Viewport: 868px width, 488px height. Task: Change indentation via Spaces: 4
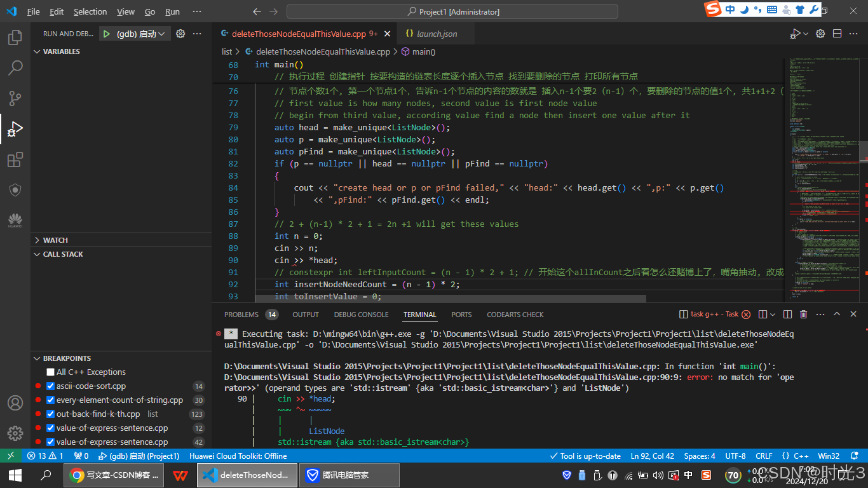tap(700, 456)
